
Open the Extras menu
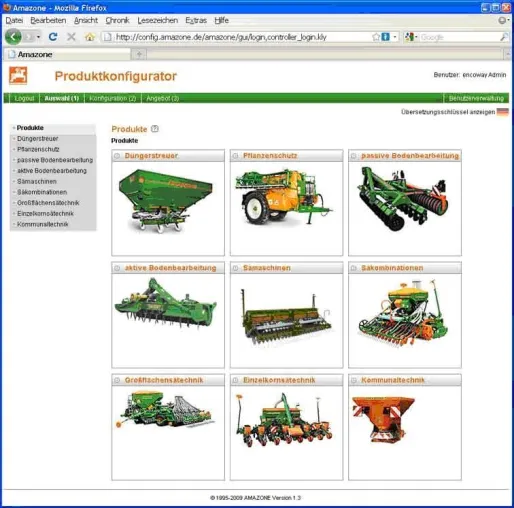(x=196, y=20)
